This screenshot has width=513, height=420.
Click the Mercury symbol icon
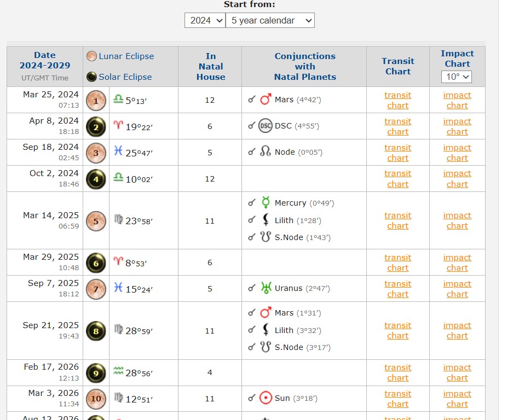point(266,202)
